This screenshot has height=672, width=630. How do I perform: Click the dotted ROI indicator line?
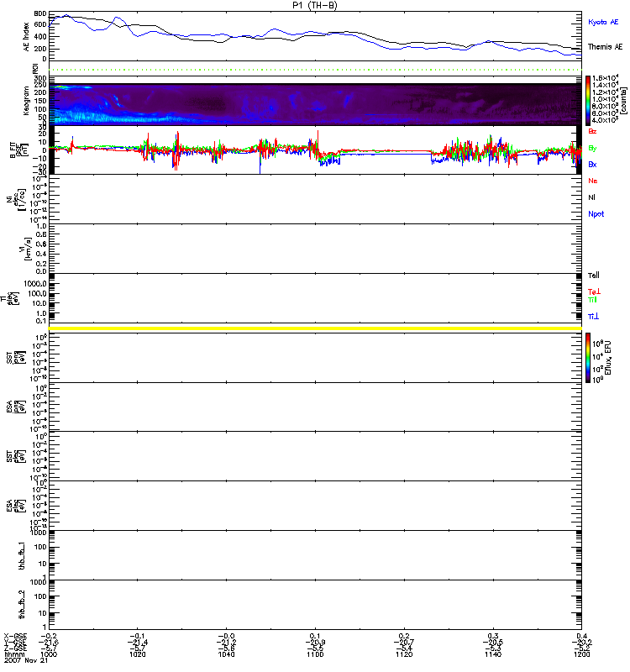point(315,70)
